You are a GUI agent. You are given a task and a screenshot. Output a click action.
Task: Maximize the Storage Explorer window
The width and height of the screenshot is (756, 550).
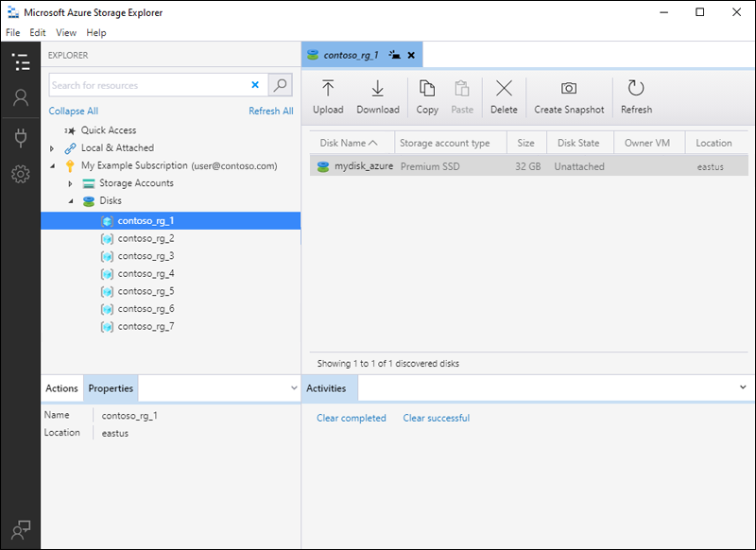tap(700, 12)
